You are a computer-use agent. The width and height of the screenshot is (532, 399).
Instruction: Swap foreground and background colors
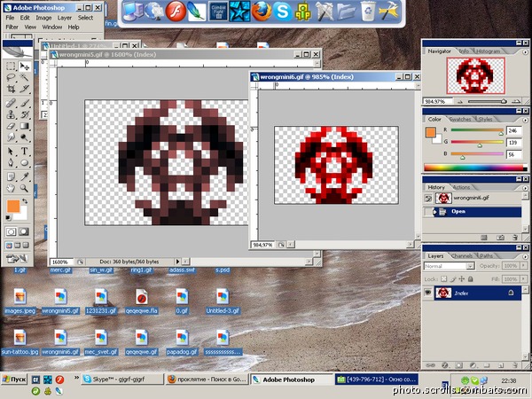click(x=25, y=201)
